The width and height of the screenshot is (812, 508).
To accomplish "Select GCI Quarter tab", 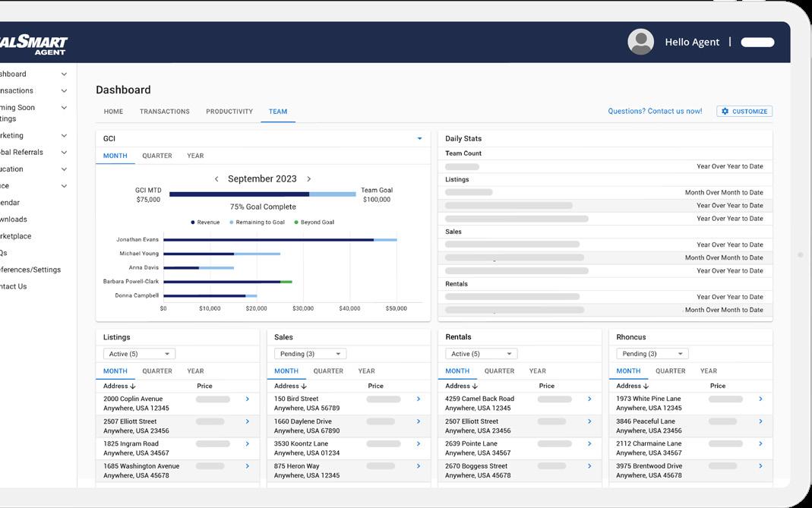I will (157, 156).
